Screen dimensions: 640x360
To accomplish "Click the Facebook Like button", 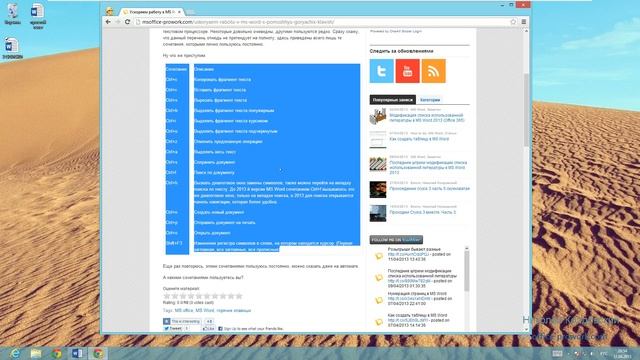I will (209, 329).
